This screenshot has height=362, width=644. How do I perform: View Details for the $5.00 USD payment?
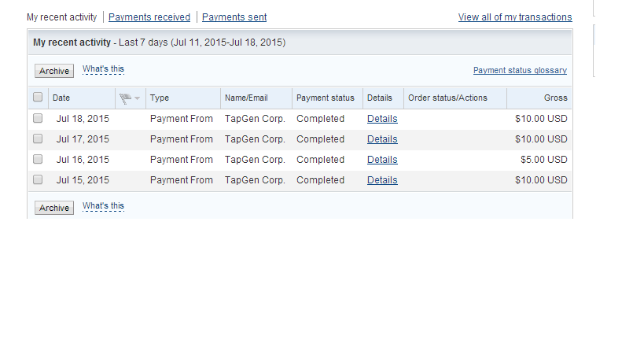(x=382, y=160)
